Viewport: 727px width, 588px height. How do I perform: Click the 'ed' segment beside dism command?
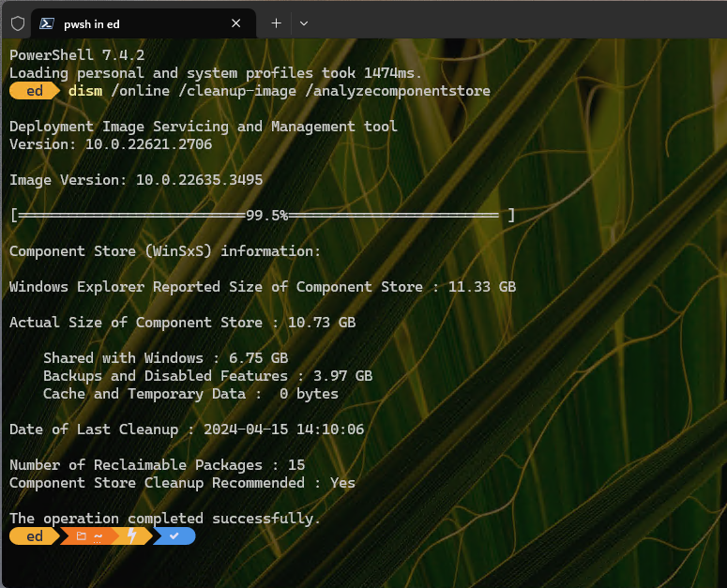click(x=35, y=91)
